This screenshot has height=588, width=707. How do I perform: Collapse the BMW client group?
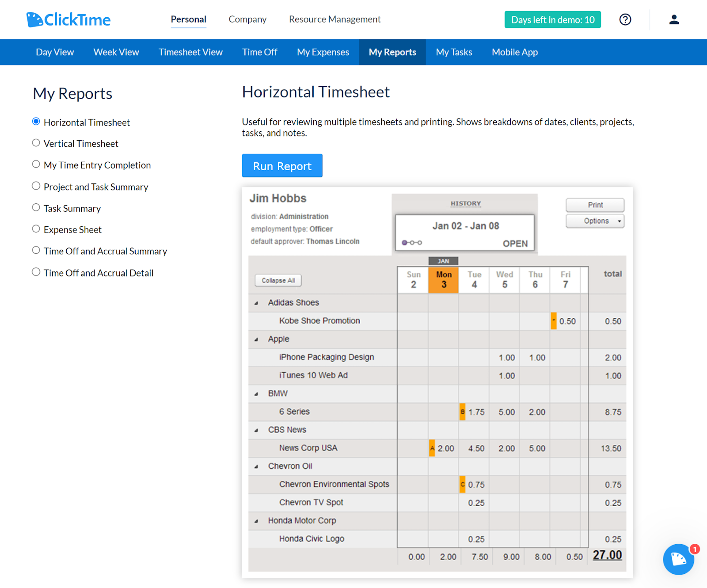pyautogui.click(x=256, y=394)
